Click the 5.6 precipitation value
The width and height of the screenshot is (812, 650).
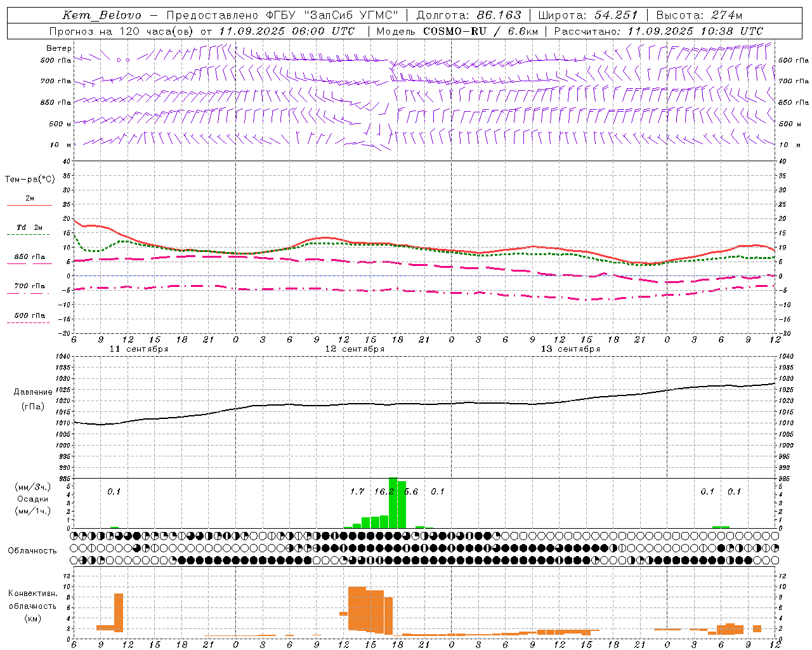click(411, 492)
